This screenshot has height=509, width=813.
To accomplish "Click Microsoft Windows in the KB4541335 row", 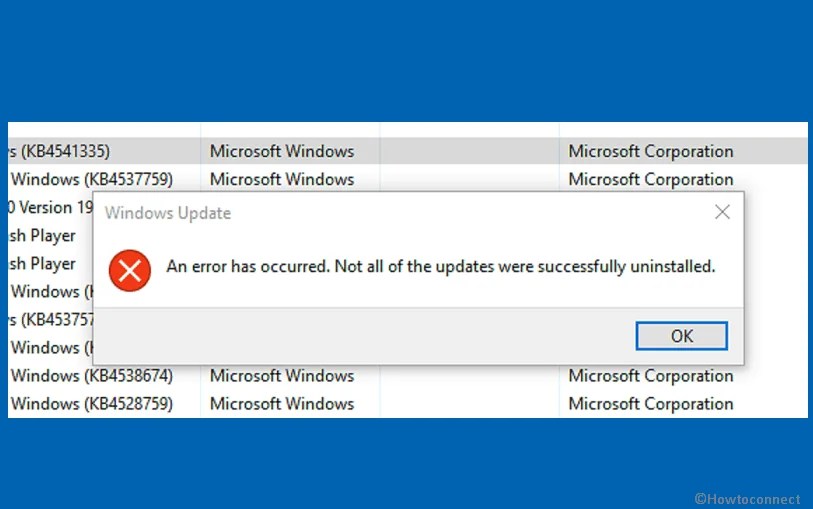I will pyautogui.click(x=281, y=152).
